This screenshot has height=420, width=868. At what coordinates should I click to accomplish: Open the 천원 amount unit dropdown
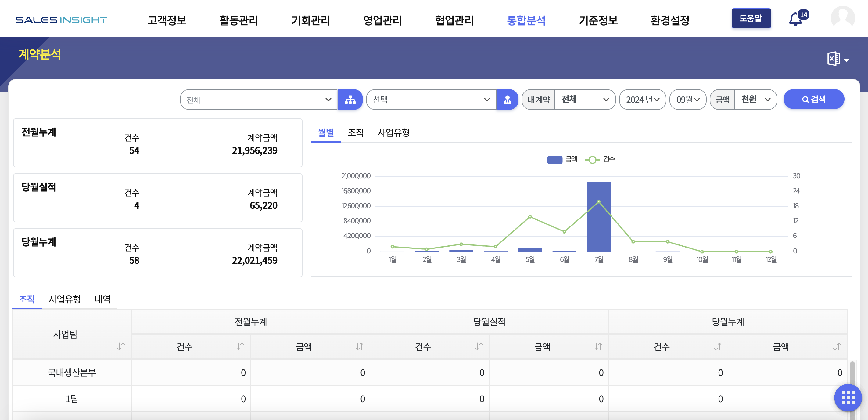point(755,100)
